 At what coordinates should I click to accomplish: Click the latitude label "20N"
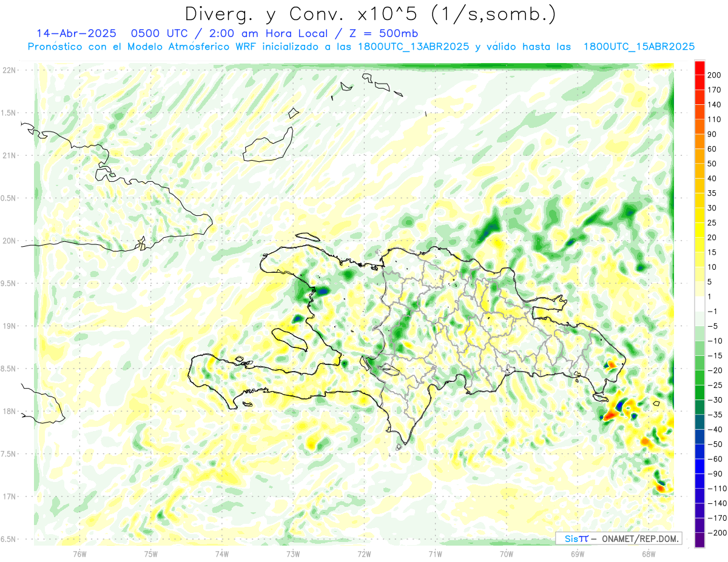point(9,241)
